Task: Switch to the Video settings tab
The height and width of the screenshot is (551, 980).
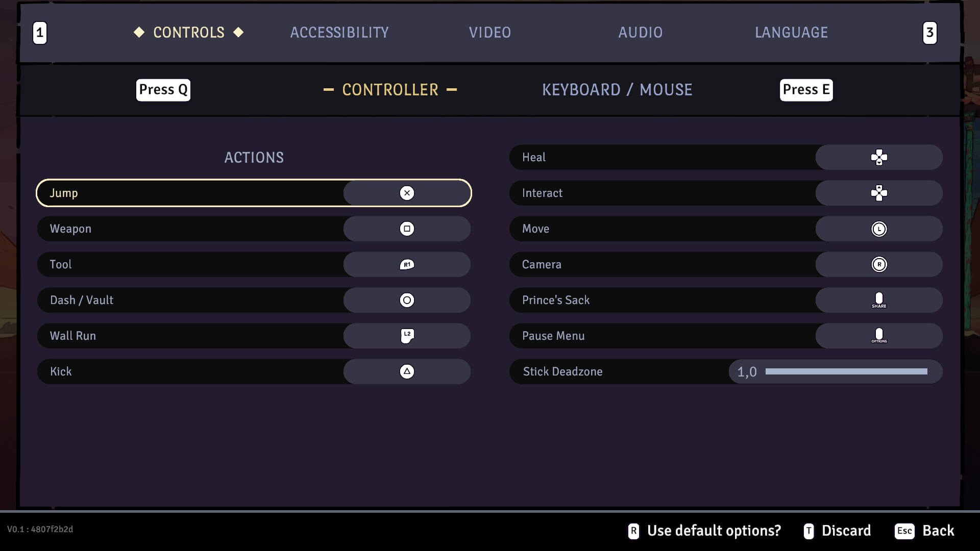Action: 489,33
